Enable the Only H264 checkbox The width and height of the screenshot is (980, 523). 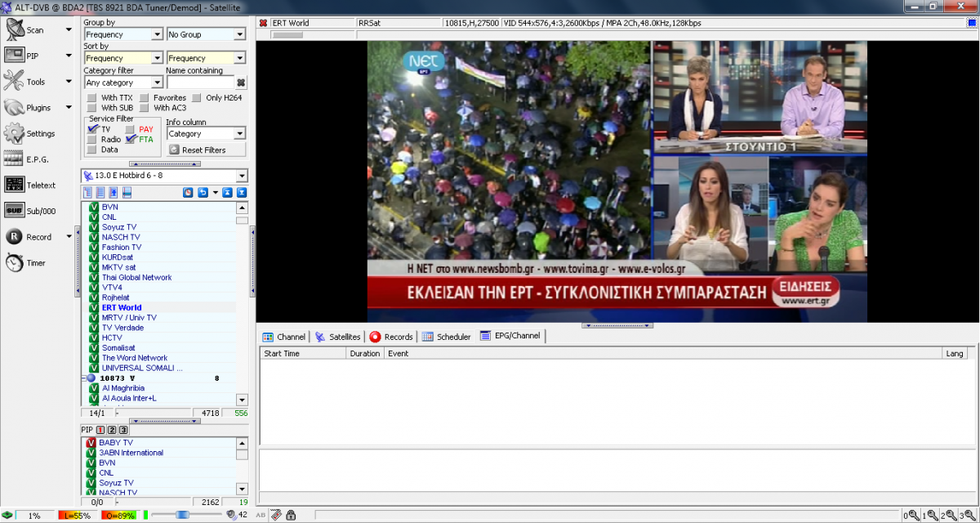(196, 98)
